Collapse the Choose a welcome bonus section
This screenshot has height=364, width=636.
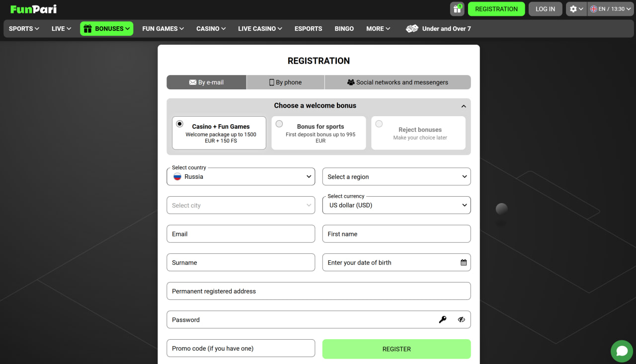[463, 106]
